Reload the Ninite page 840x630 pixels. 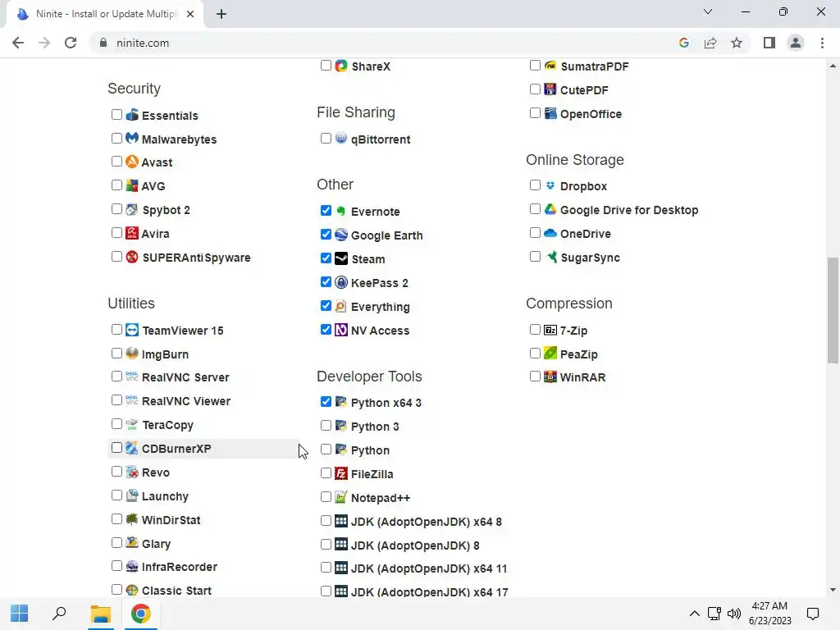click(x=71, y=43)
